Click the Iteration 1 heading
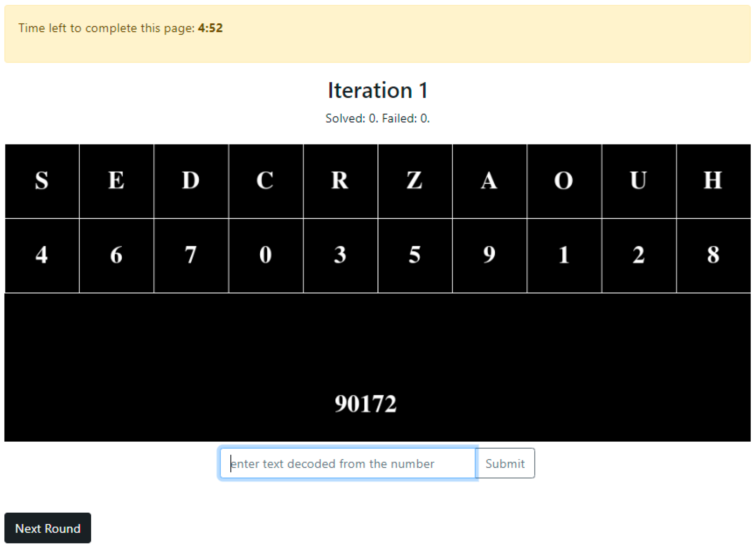The image size is (756, 548). pos(377,90)
